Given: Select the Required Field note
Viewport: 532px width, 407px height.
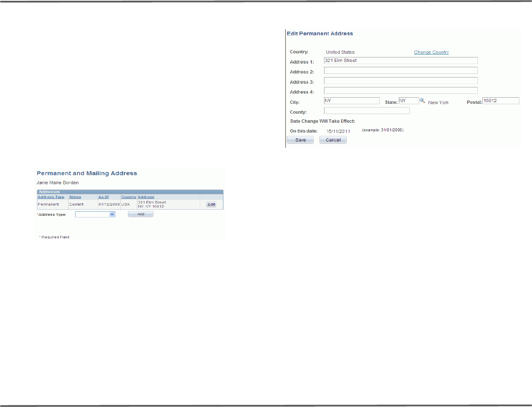Looking at the screenshot, I should (x=54, y=237).
